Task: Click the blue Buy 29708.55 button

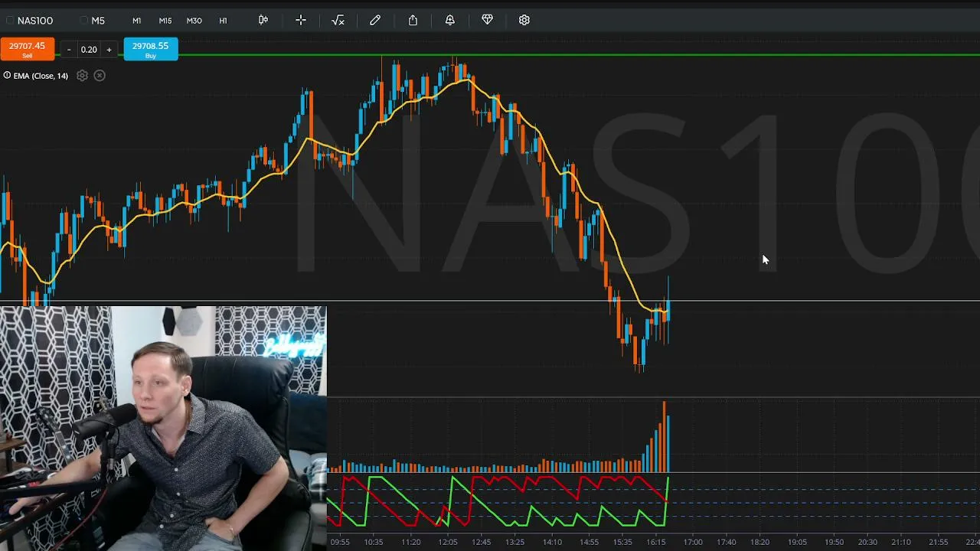Action: (151, 49)
